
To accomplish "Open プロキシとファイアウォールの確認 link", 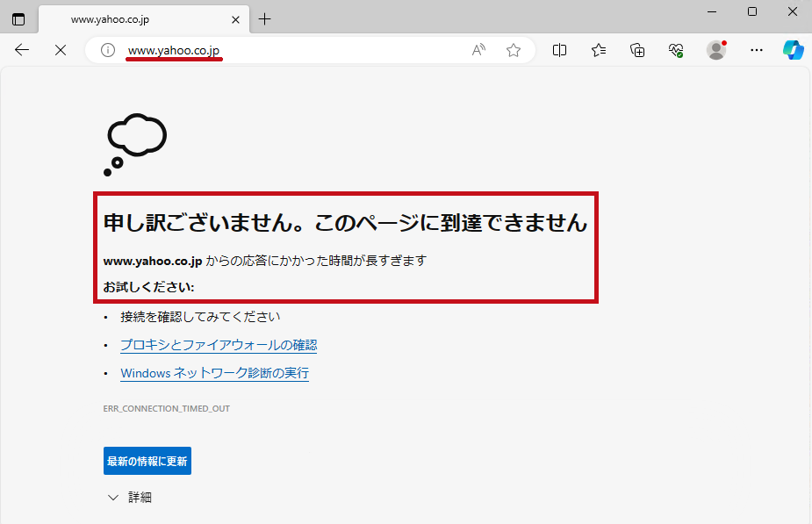I will click(219, 345).
